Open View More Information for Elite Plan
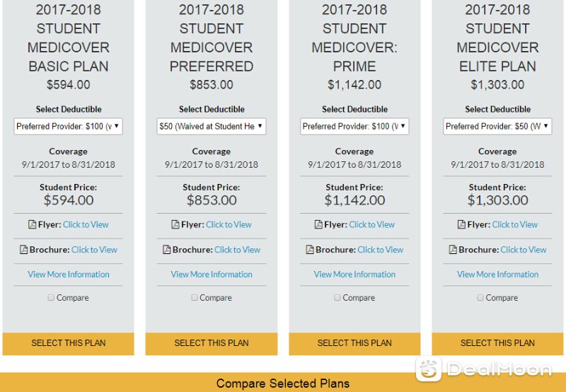The image size is (566, 392). coord(497,275)
